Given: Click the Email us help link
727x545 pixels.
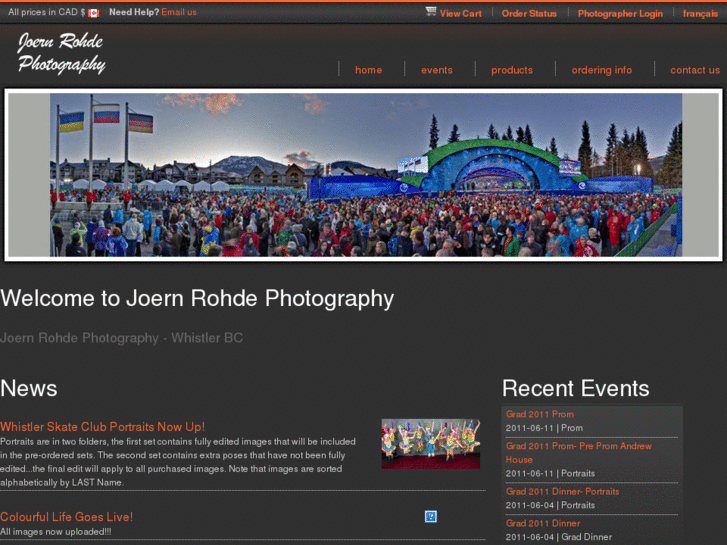Looking at the screenshot, I should (179, 12).
